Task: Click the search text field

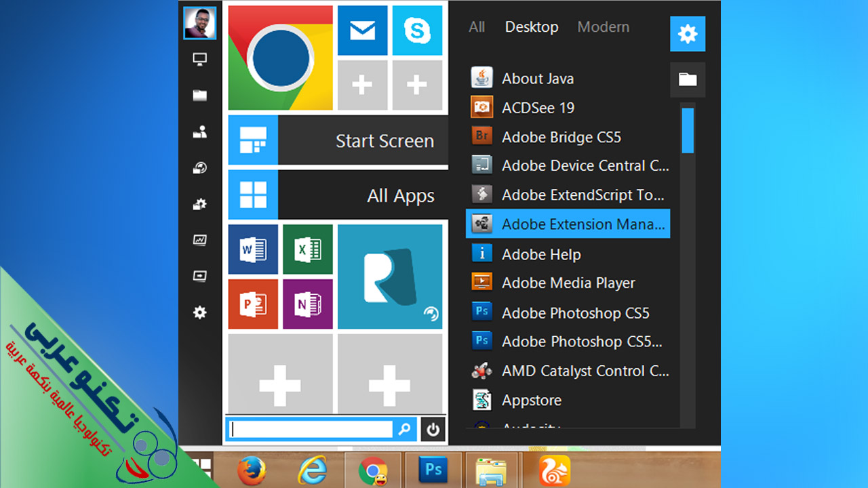Action: click(x=311, y=429)
